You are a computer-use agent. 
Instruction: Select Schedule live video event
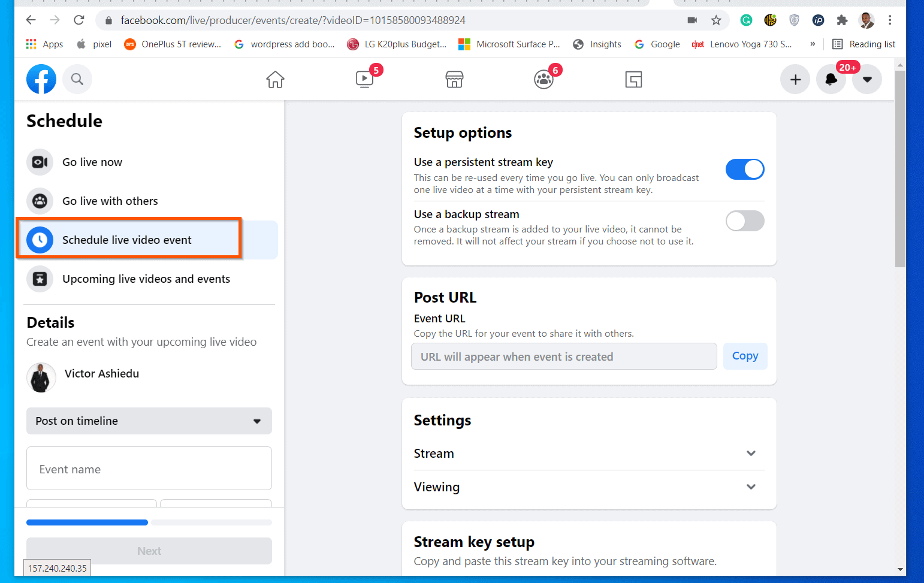point(149,240)
